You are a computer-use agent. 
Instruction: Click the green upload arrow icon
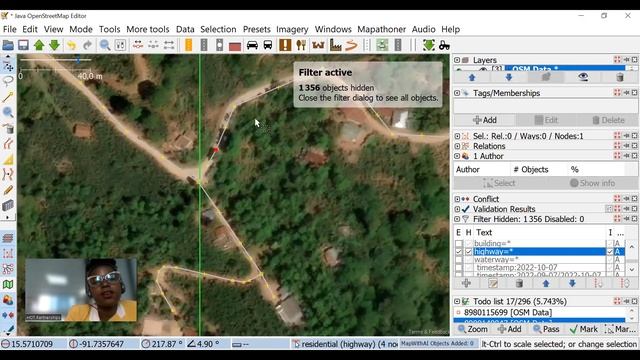point(39,45)
